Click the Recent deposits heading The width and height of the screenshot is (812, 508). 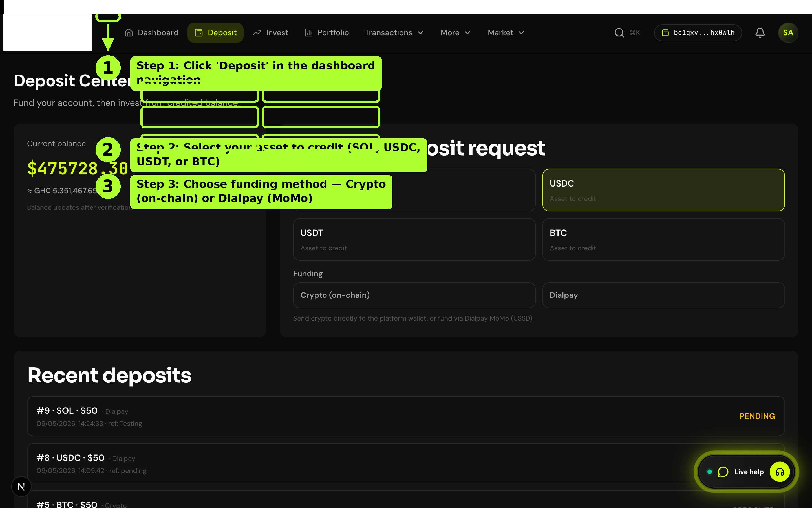click(109, 375)
